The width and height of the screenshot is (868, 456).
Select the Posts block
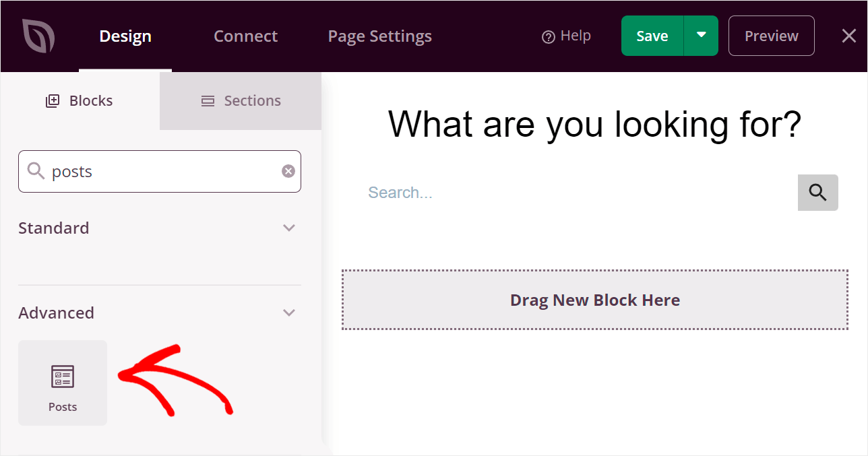coord(63,383)
